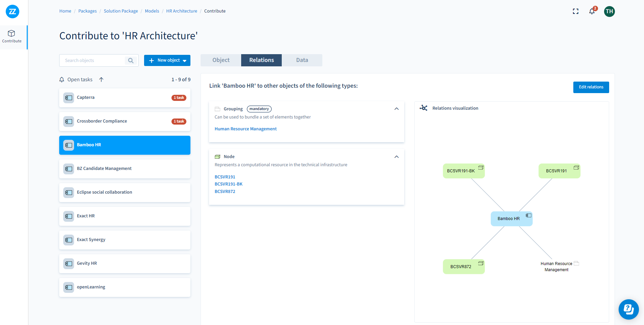Open the BCSVR191 node link
This screenshot has height=325, width=644.
225,177
